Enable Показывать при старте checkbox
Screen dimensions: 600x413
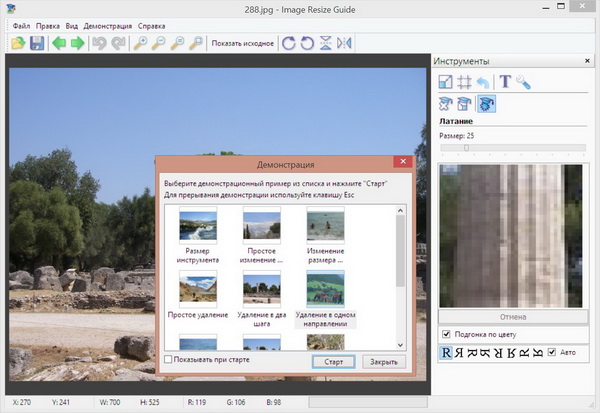coord(168,359)
